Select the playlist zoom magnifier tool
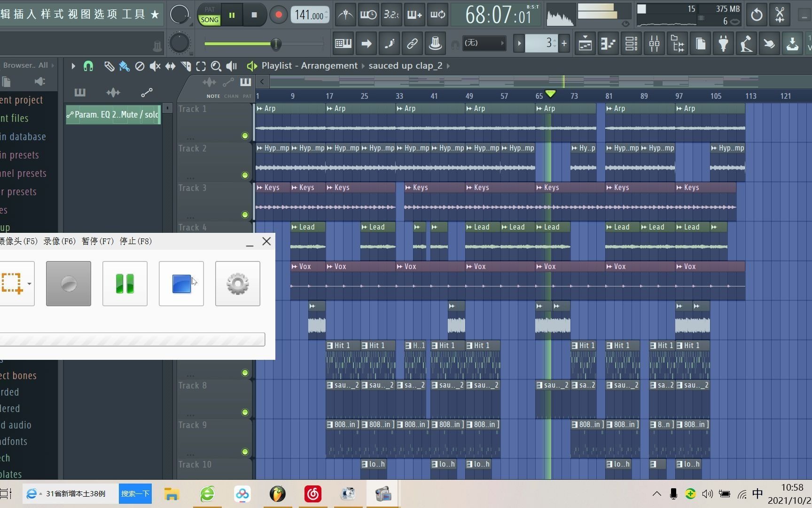 coord(216,66)
